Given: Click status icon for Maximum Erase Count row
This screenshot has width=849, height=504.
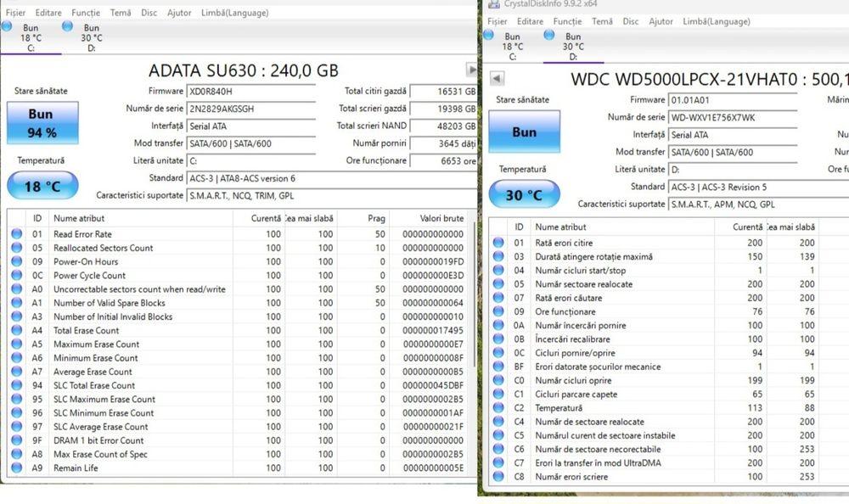Looking at the screenshot, I should click(17, 344).
